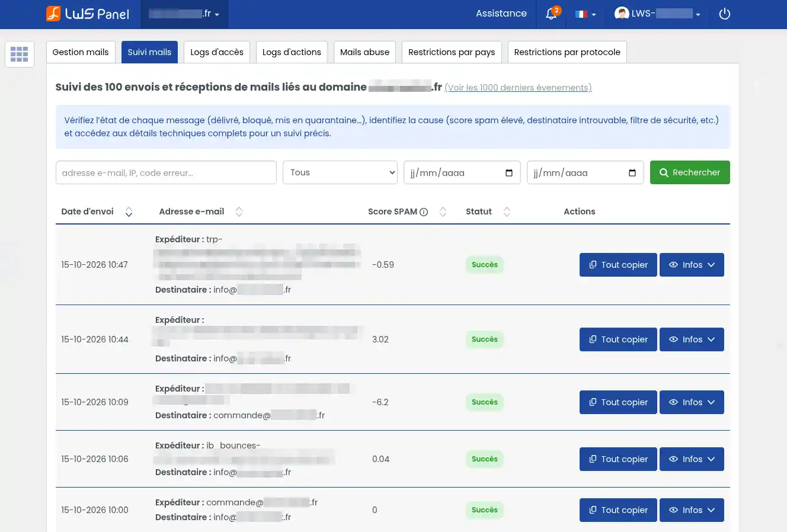Open the calendar picker of second date field
The height and width of the screenshot is (532, 787).
[632, 173]
